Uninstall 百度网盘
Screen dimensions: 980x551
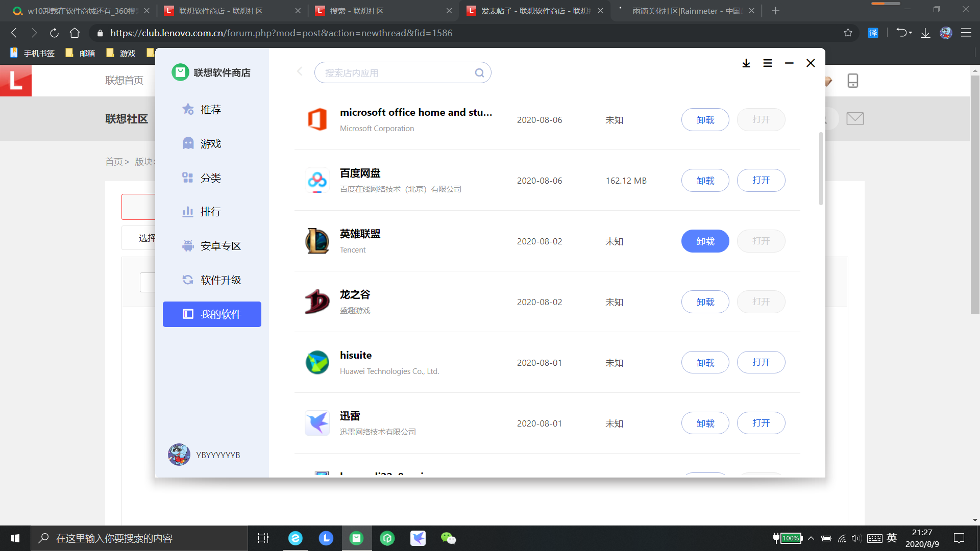click(705, 181)
